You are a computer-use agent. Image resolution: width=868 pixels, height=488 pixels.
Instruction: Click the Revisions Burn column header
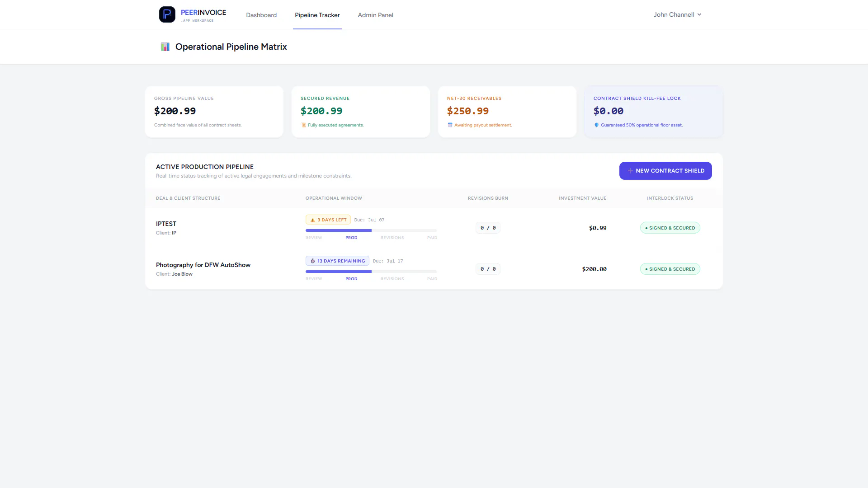coord(488,198)
